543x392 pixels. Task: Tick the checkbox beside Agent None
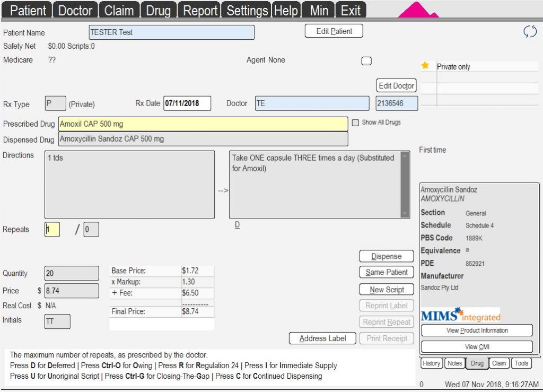(366, 61)
